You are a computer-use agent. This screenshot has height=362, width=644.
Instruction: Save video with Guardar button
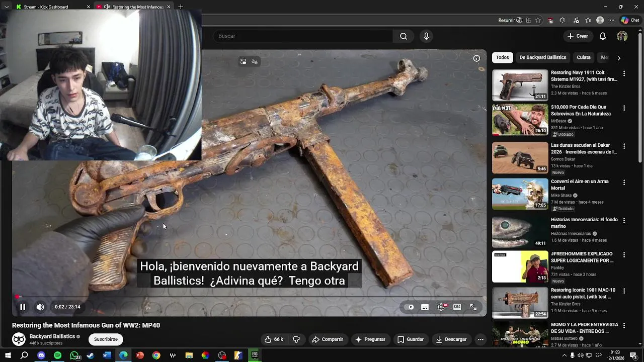click(x=411, y=339)
